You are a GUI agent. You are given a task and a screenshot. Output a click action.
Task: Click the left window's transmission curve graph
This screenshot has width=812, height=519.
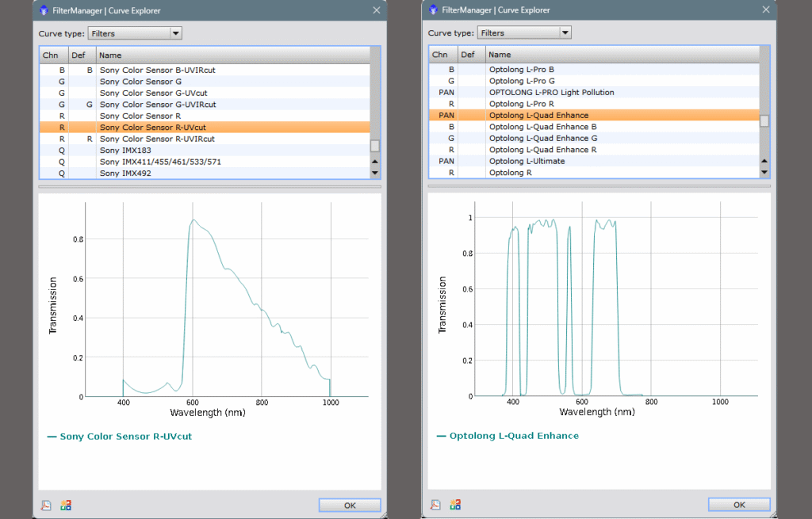[227, 300]
